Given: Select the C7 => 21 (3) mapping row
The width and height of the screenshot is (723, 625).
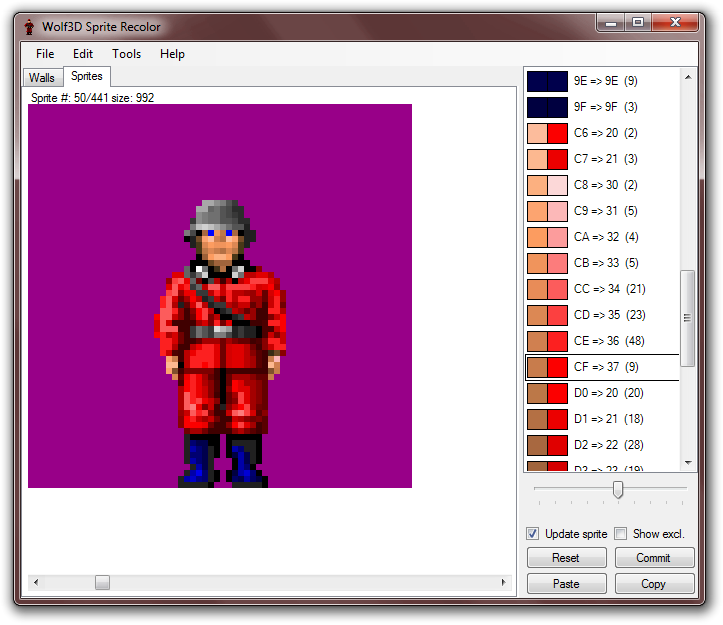Looking at the screenshot, I should tap(602, 159).
